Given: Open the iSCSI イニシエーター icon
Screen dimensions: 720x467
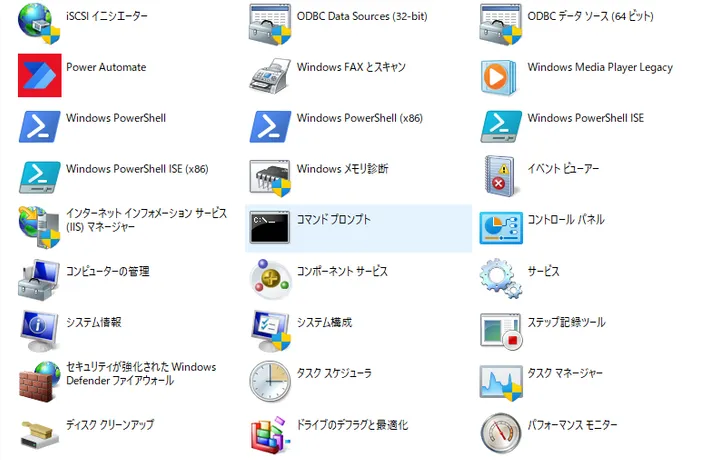Looking at the screenshot, I should 39,24.
